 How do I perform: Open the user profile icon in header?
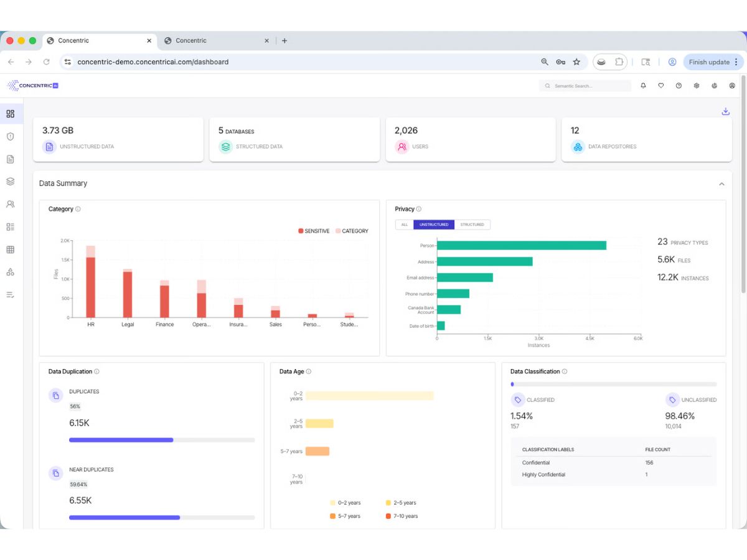point(732,86)
